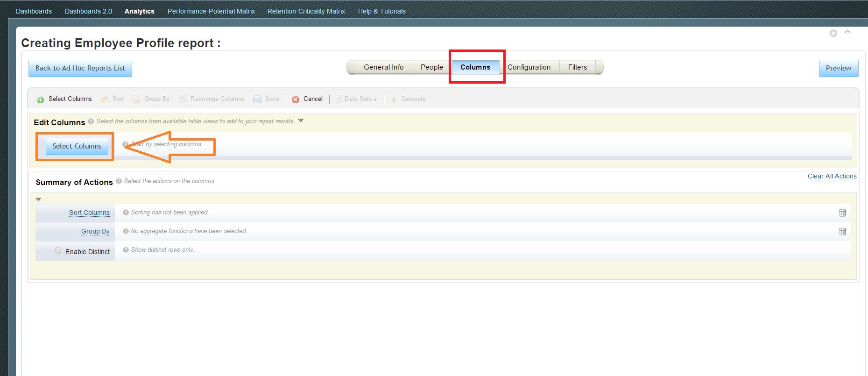Click the round play icon above Preview
The height and width of the screenshot is (376, 868).
(x=833, y=33)
